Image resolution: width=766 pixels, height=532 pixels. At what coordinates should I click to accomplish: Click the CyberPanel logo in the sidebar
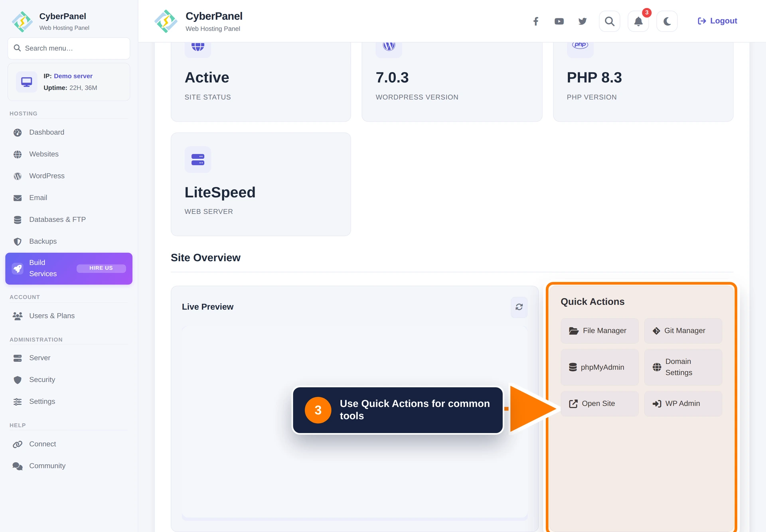22,22
